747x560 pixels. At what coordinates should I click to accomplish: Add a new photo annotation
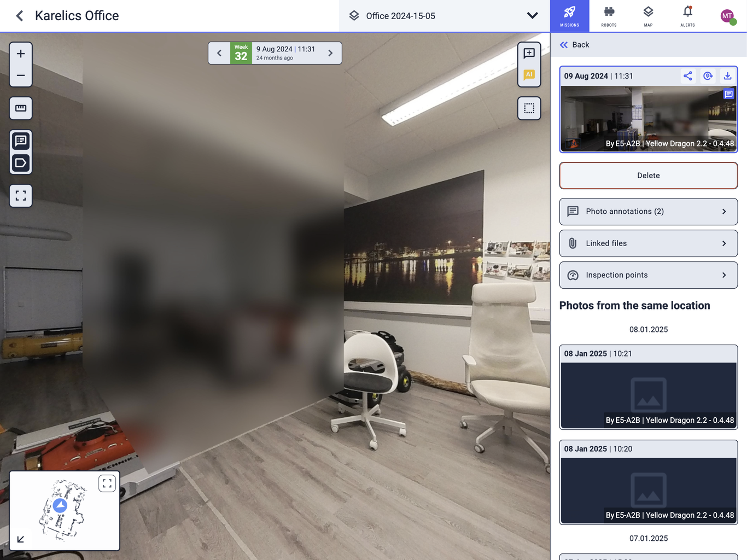pyautogui.click(x=529, y=53)
